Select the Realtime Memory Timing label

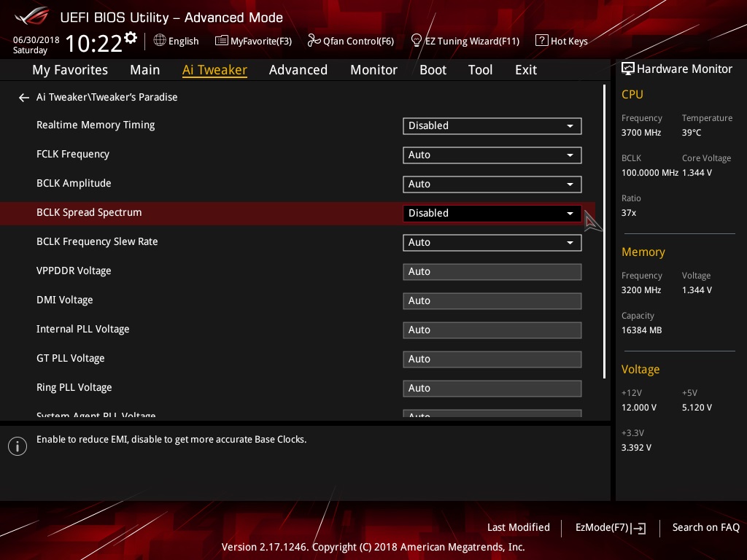click(96, 125)
